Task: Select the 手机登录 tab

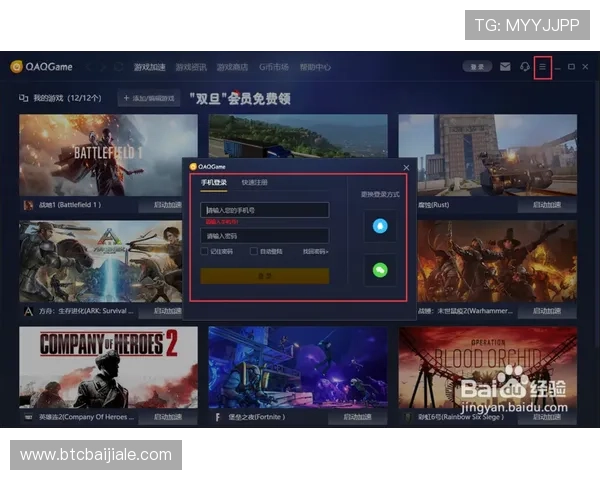Action: coord(214,183)
